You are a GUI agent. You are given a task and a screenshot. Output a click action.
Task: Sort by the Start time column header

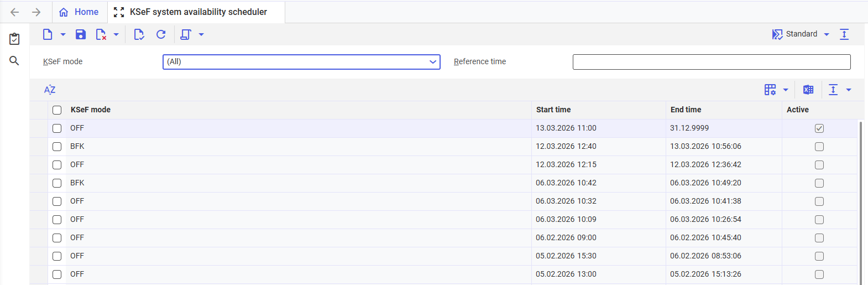553,110
